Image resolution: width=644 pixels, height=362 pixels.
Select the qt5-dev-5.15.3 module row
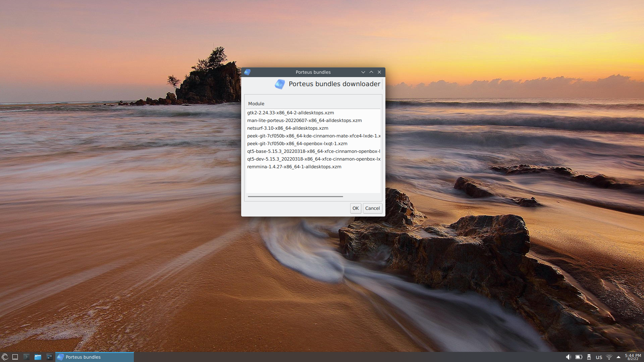click(313, 159)
